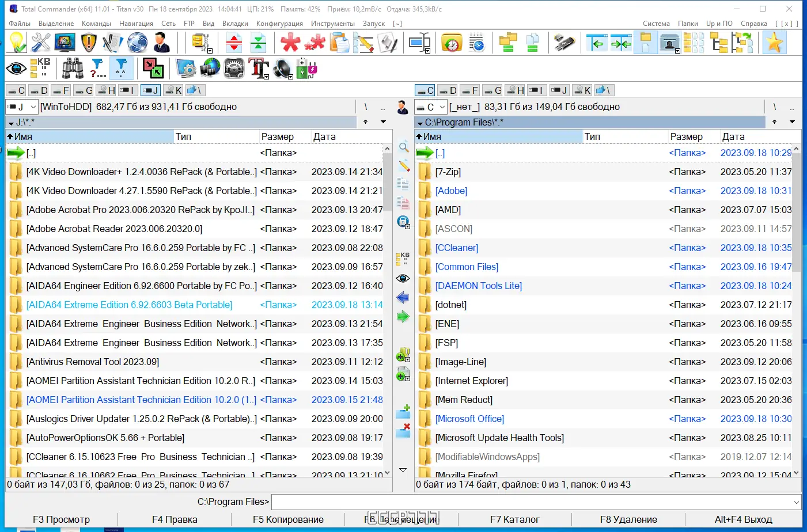The image size is (807, 532).
Task: Click the delete folder red X icon in the vertical bar
Action: point(403,430)
